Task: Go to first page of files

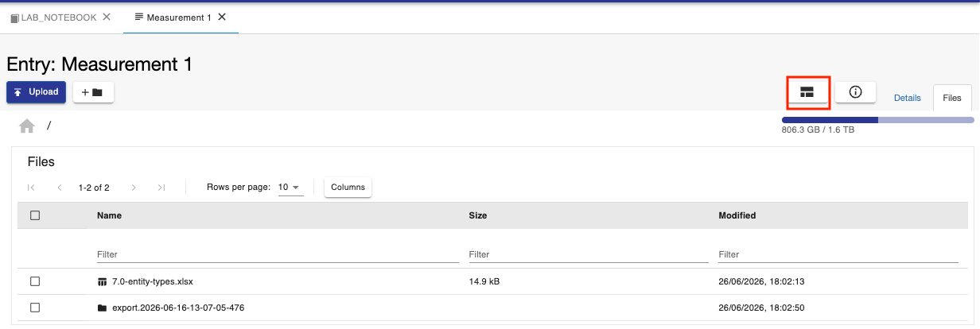Action: pyautogui.click(x=31, y=188)
